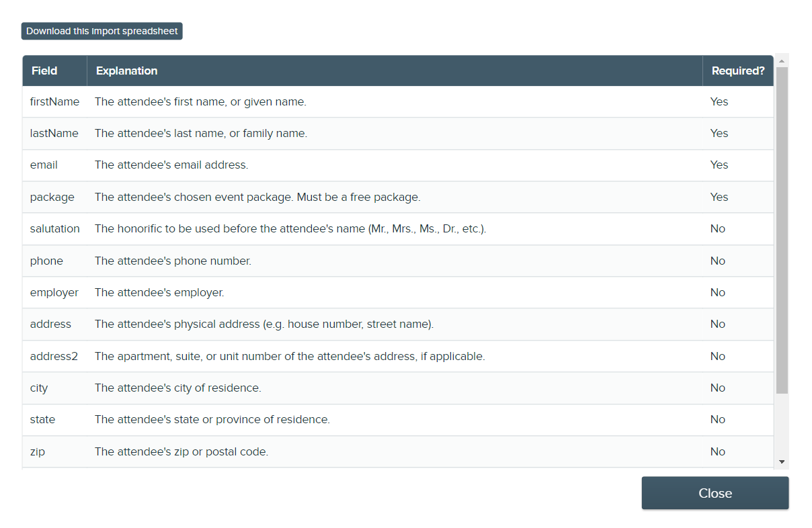812x528 pixels.
Task: Click the No value in zip row
Action: (x=718, y=452)
